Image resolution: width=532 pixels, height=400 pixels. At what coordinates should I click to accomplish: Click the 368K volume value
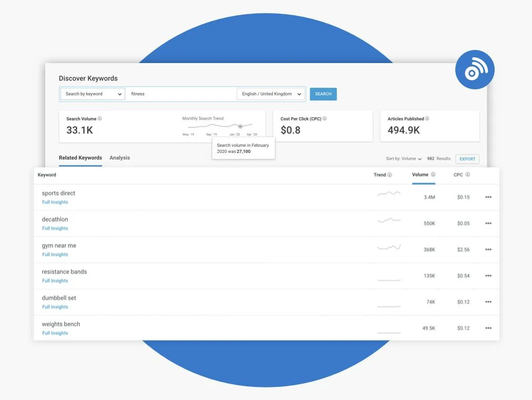(429, 249)
